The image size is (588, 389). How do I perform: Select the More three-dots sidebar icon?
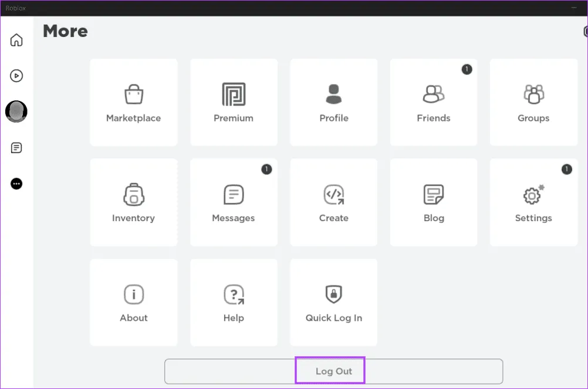coord(16,184)
